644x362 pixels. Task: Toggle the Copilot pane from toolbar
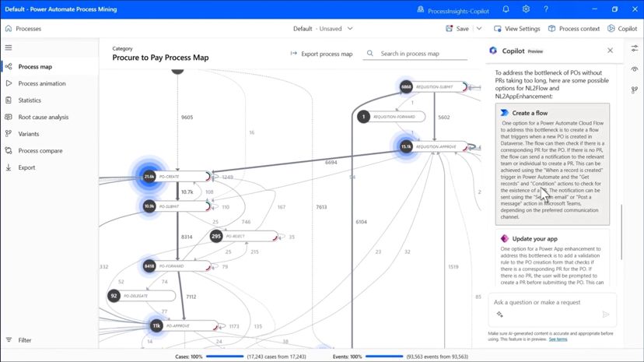pyautogui.click(x=621, y=29)
